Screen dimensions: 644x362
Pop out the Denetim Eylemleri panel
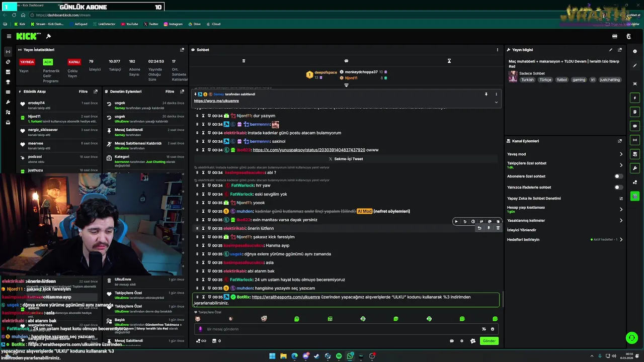(x=182, y=92)
